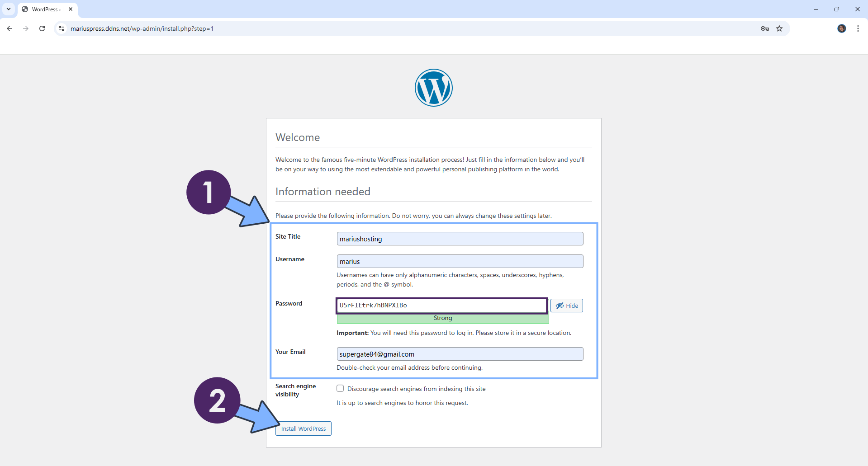This screenshot has width=868, height=466.
Task: Click the Search engine visibility label
Action: [296, 390]
